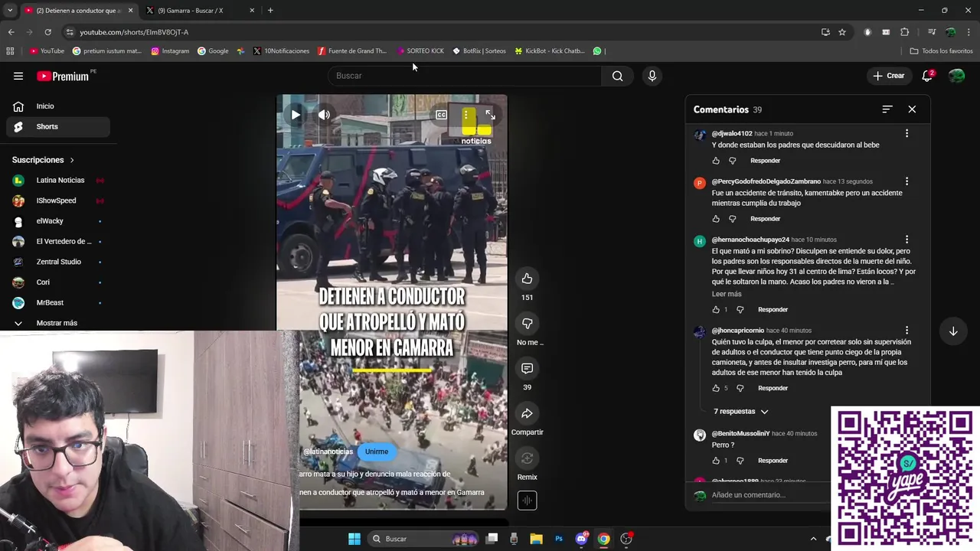Start voice search with microphone
The height and width of the screenshot is (551, 980).
652,76
